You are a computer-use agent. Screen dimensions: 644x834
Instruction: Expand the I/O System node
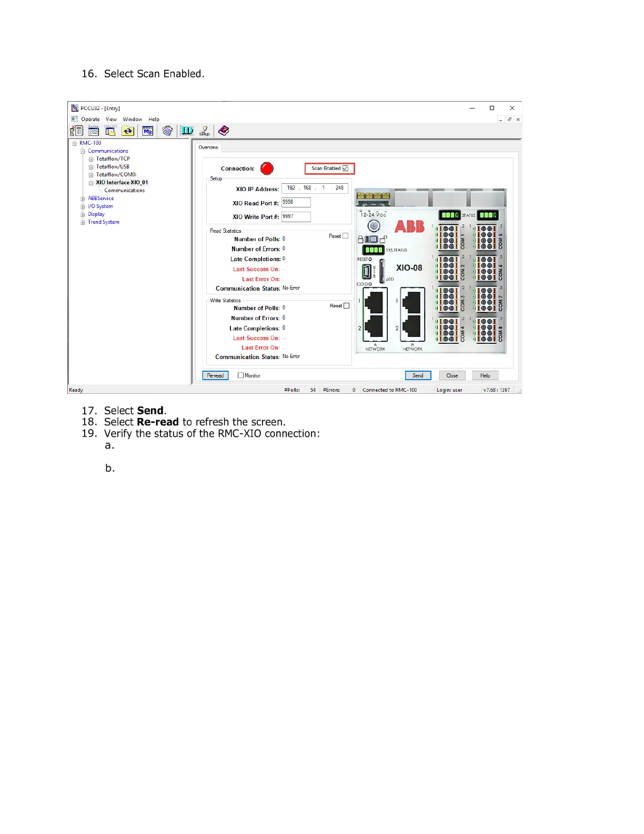pos(83,206)
